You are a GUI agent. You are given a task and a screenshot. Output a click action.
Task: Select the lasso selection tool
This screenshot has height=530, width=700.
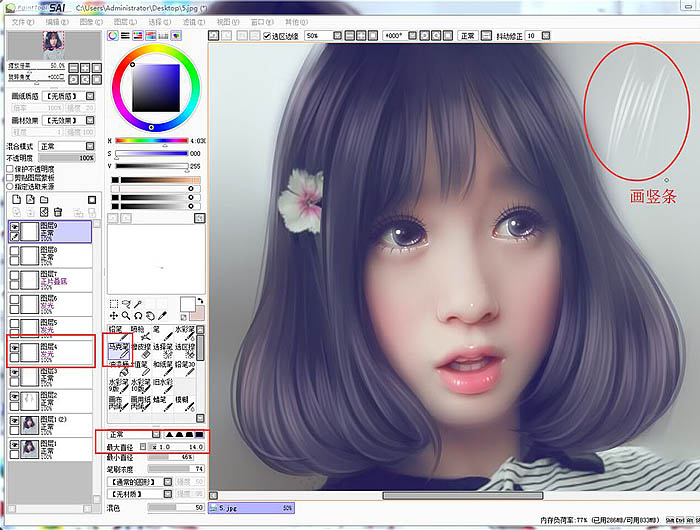[126, 303]
